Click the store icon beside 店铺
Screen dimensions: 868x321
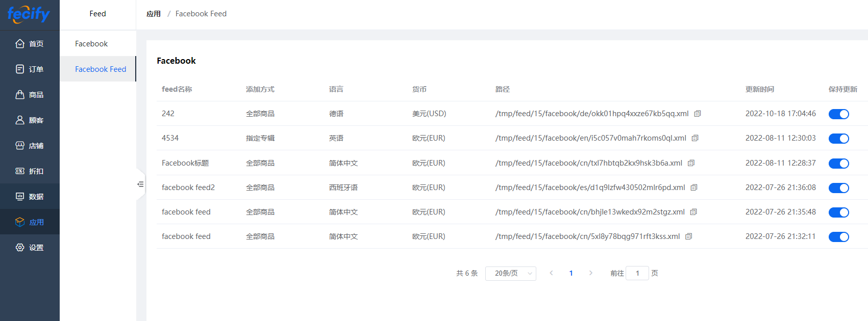20,146
